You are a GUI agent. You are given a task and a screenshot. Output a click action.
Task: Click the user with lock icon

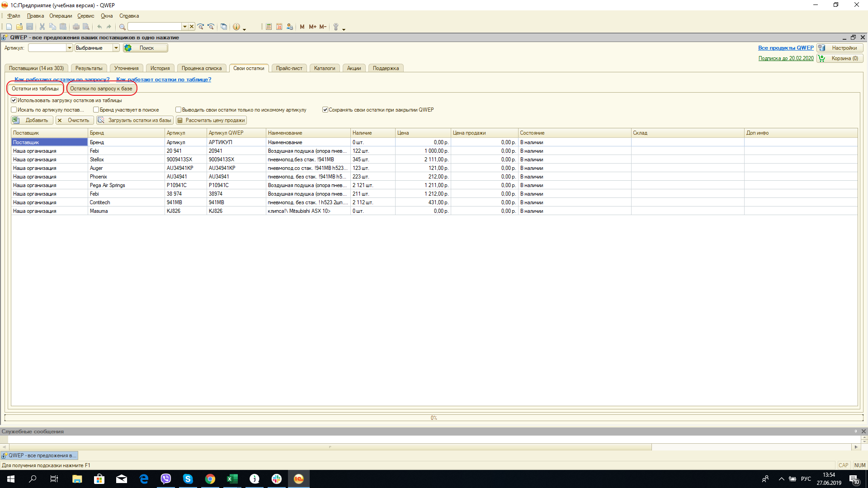coord(290,27)
